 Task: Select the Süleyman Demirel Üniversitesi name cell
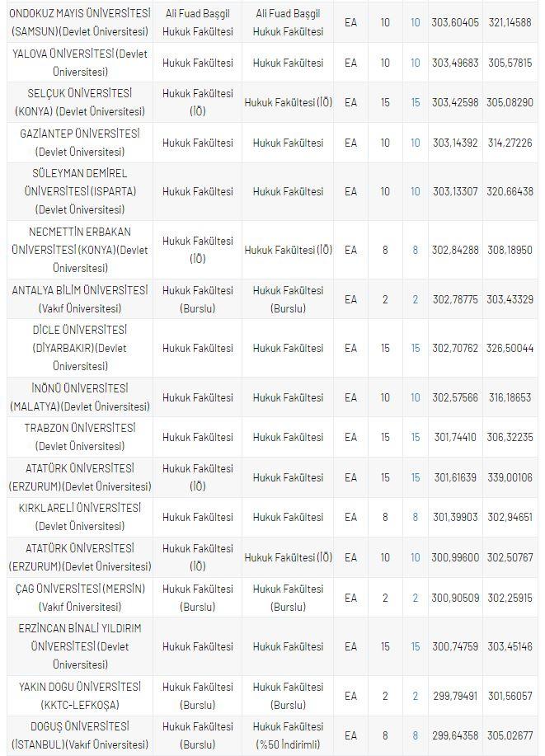(x=80, y=191)
